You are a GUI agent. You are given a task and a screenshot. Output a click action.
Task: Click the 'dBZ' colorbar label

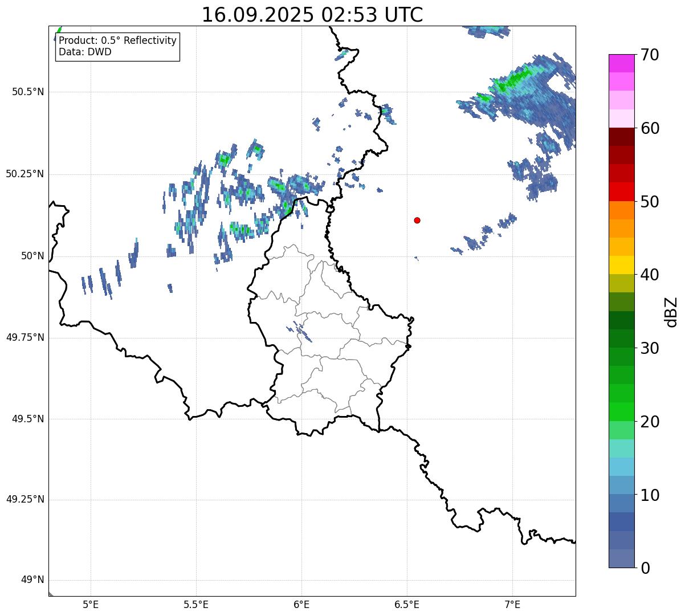(671, 312)
